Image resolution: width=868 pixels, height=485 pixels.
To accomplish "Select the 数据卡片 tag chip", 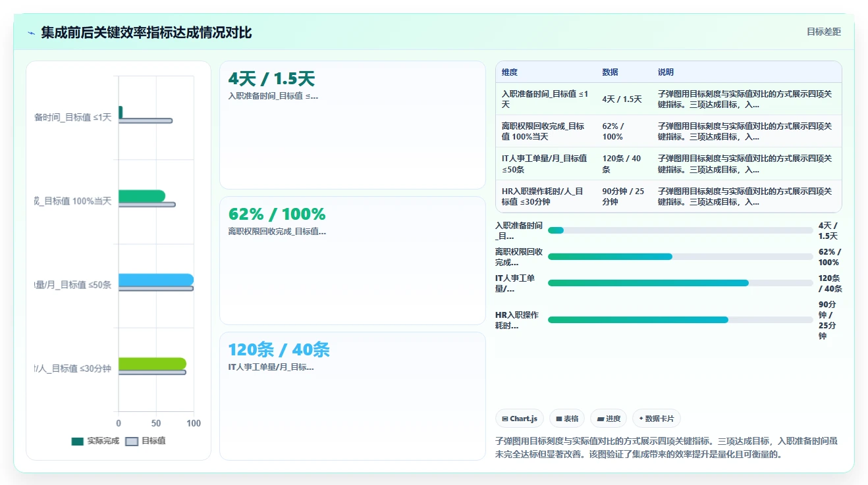I will coord(657,419).
